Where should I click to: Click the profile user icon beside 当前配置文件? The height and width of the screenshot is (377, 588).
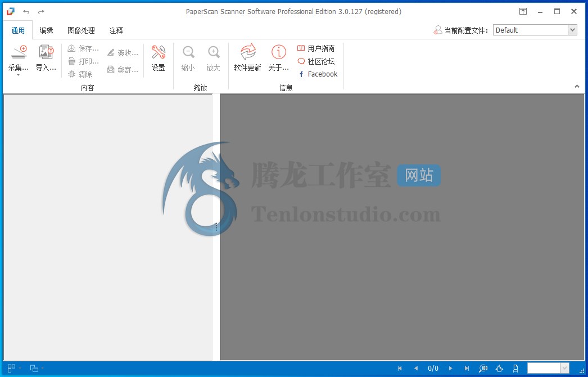pos(437,30)
